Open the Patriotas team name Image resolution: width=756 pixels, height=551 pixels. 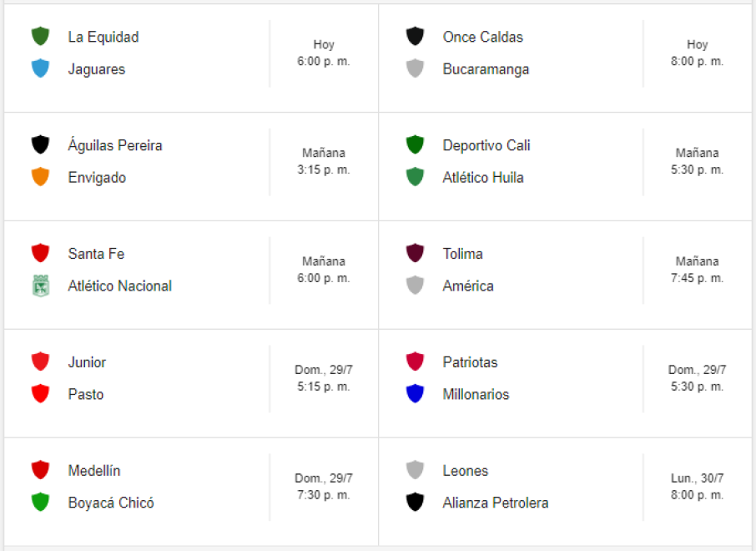470,362
